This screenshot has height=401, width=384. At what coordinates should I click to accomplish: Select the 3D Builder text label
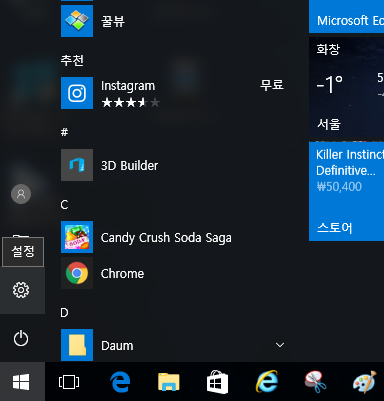click(129, 165)
